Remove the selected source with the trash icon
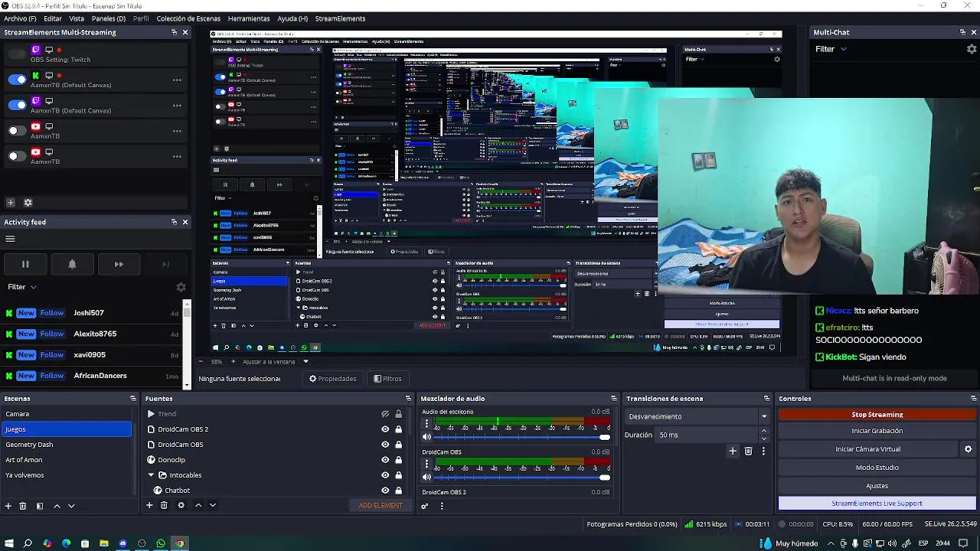 point(164,505)
